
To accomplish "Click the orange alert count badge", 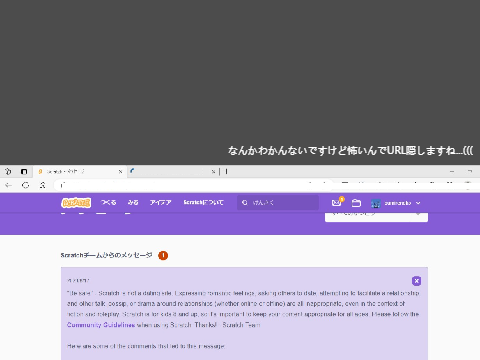I will pyautogui.click(x=163, y=255).
